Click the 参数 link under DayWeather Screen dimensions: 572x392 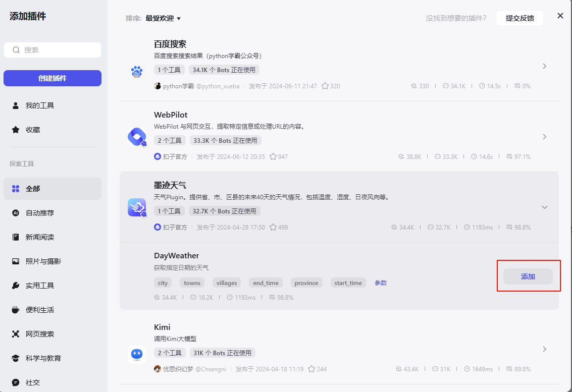[x=380, y=283]
